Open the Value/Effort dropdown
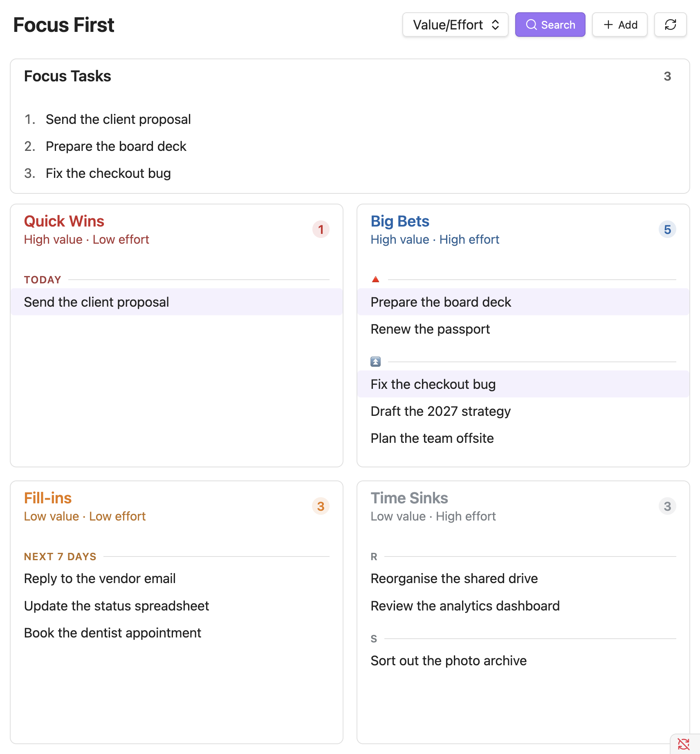 [x=455, y=25]
